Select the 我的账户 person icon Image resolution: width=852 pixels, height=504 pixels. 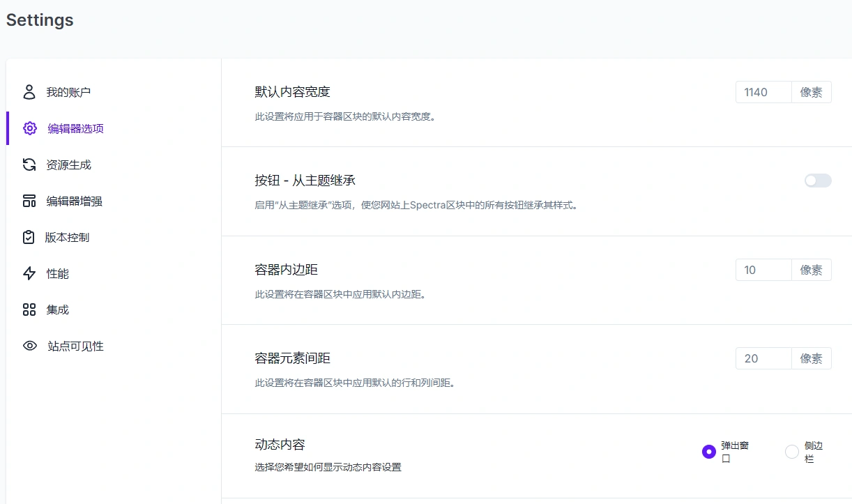click(29, 91)
